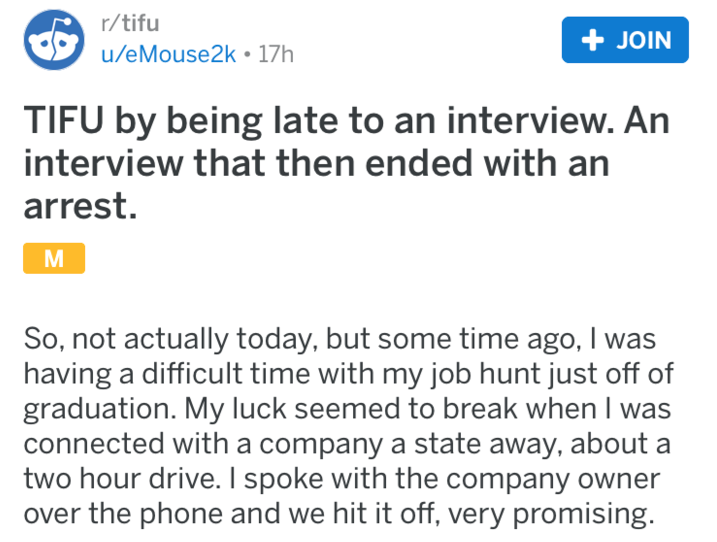Join the r/tifu community

click(624, 41)
